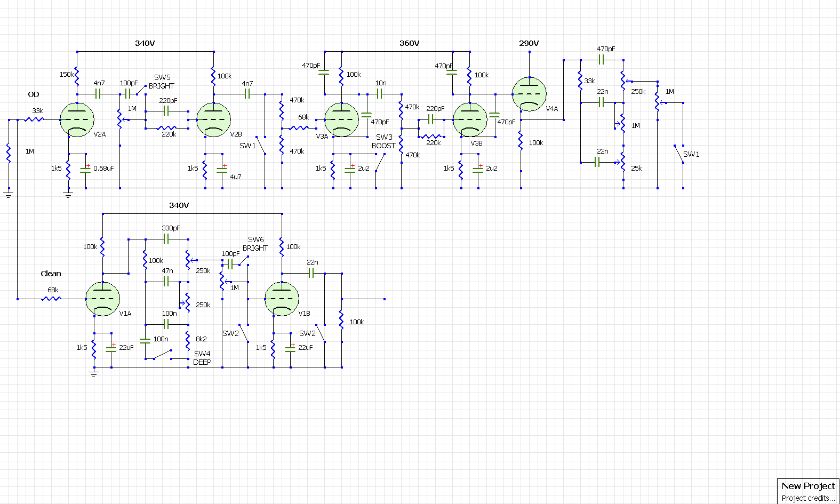The image size is (840, 504).
Task: Click the 8k2 resistor above SW4
Action: [x=188, y=339]
